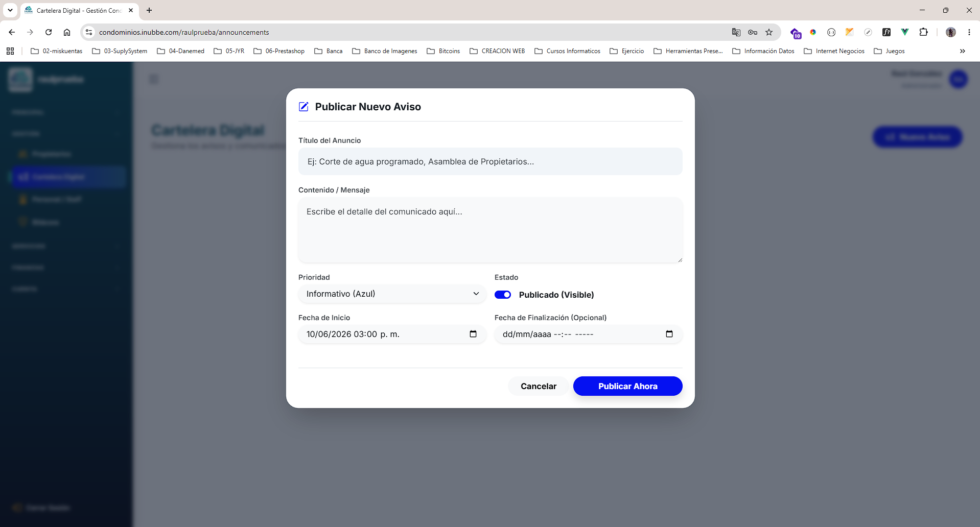Open the Banca bookmarks folder
This screenshot has width=980, height=527.
pos(329,51)
